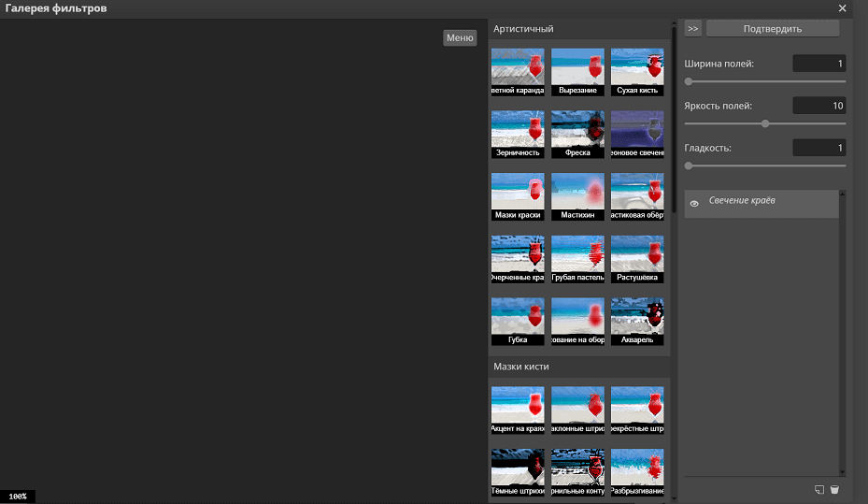Select the Губка filter thumbnail
This screenshot has width=868, height=504.
[x=518, y=322]
